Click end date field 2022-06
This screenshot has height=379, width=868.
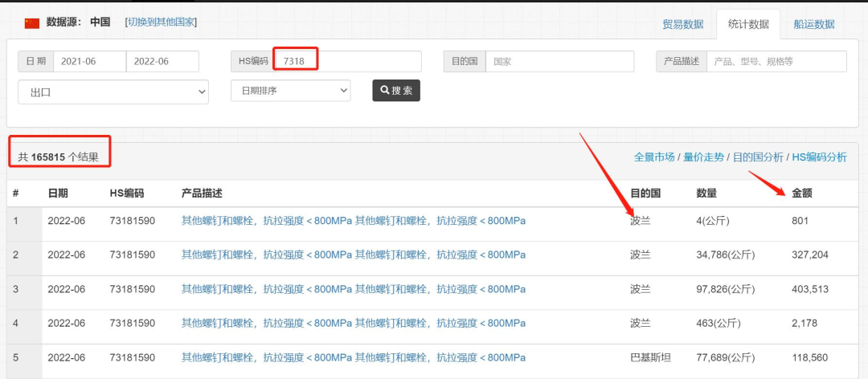(162, 61)
